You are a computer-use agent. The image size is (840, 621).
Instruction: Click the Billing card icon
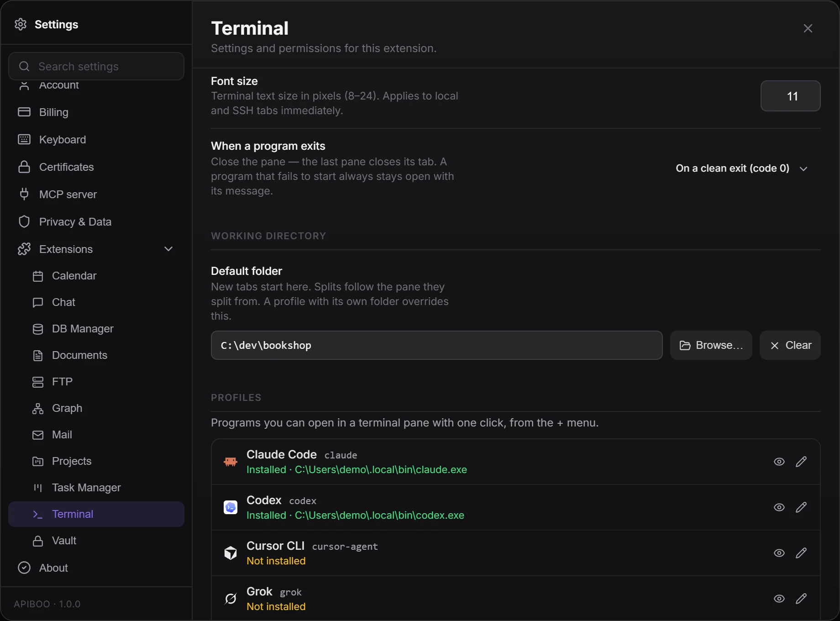(24, 112)
